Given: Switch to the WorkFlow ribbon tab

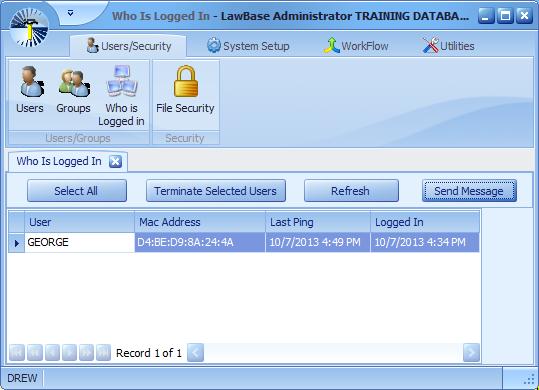Looking at the screenshot, I should click(x=356, y=46).
